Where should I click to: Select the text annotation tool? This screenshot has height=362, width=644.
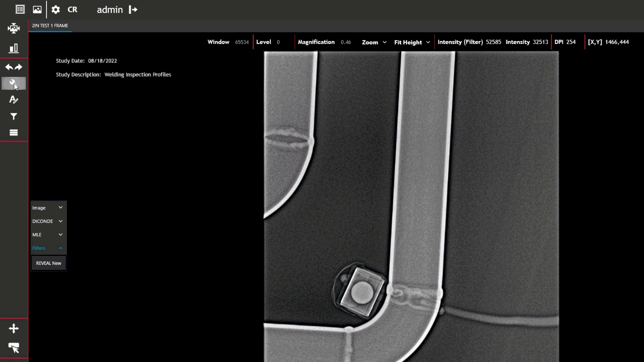pos(14,100)
